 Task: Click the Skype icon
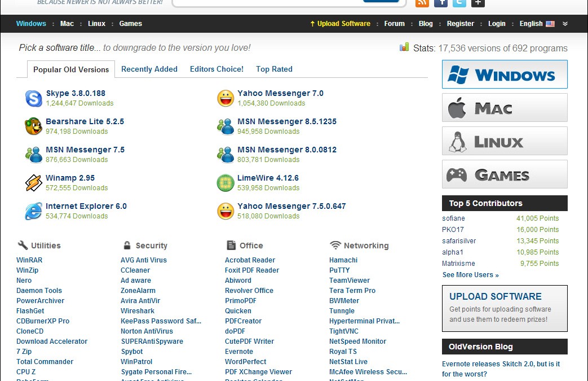point(34,98)
